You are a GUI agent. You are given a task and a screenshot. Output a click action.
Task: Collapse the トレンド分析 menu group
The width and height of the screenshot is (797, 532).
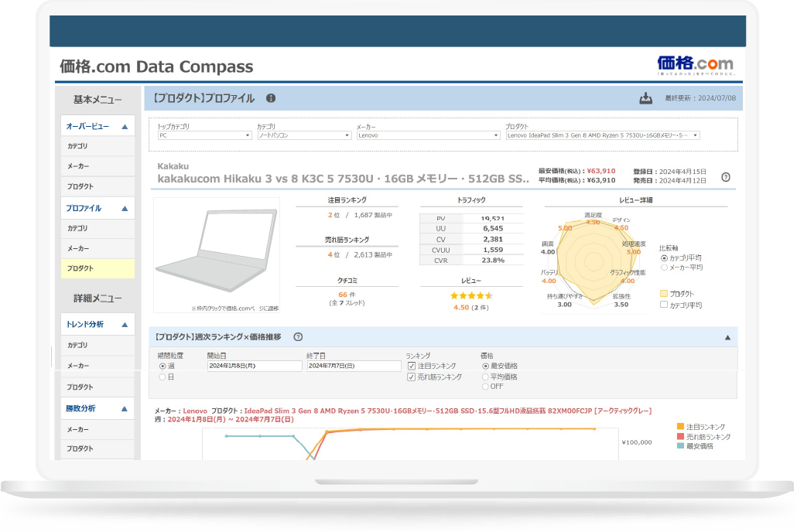[125, 325]
